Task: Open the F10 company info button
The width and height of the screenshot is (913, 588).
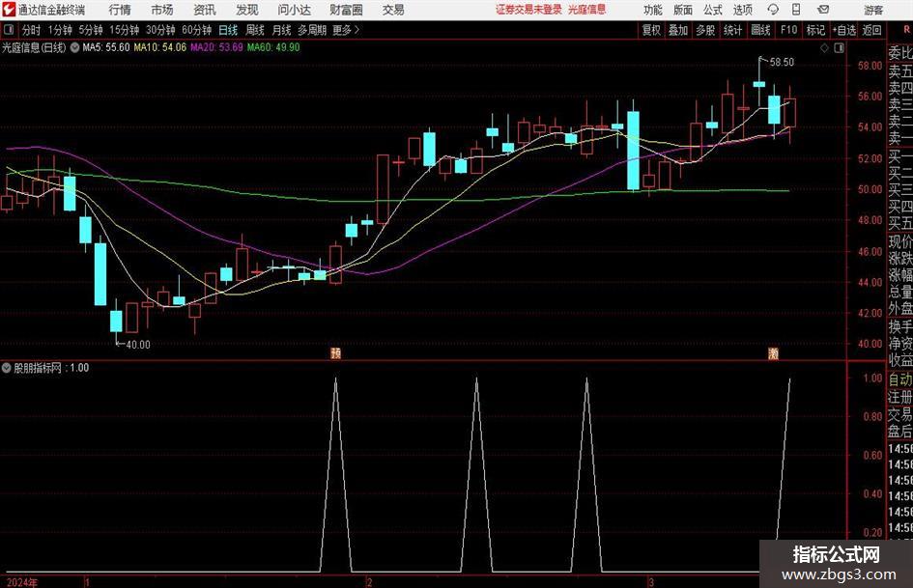Action: 788,30
